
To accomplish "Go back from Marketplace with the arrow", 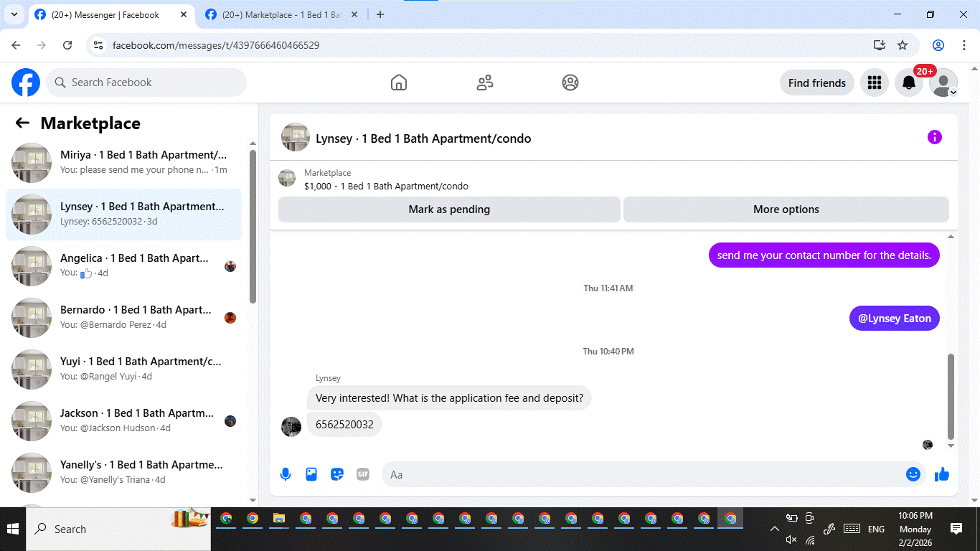I will pyautogui.click(x=22, y=123).
